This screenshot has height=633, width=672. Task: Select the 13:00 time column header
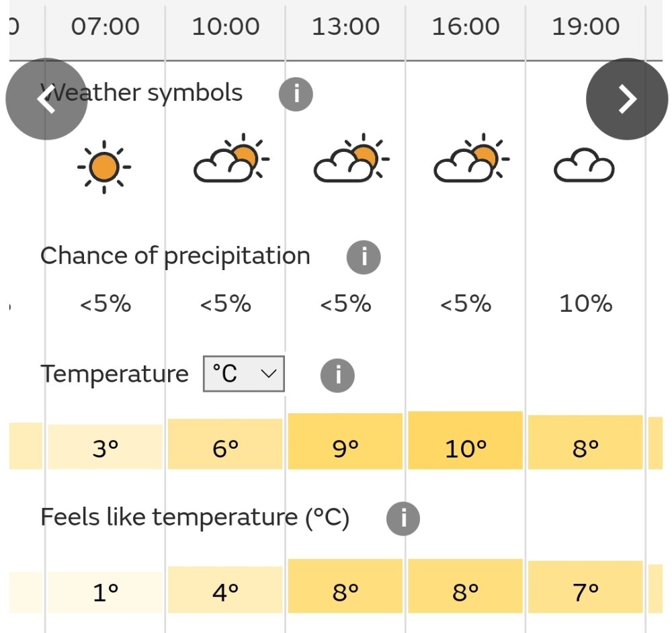tap(345, 27)
